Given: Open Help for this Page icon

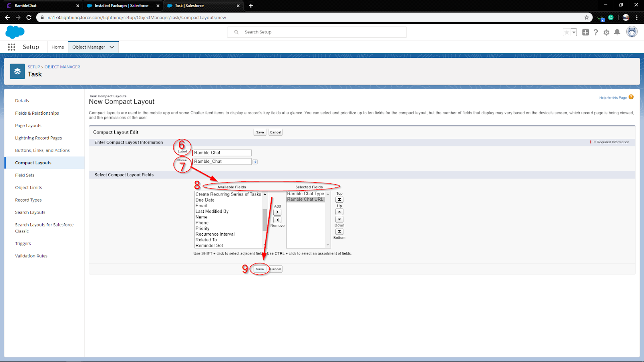Looking at the screenshot, I should click(x=631, y=97).
